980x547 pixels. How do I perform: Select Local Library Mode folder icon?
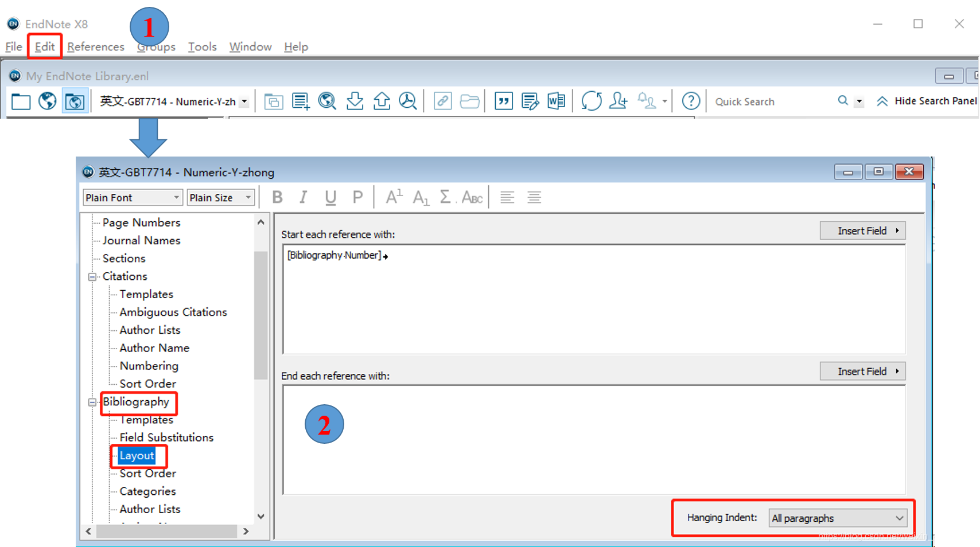pyautogui.click(x=21, y=101)
